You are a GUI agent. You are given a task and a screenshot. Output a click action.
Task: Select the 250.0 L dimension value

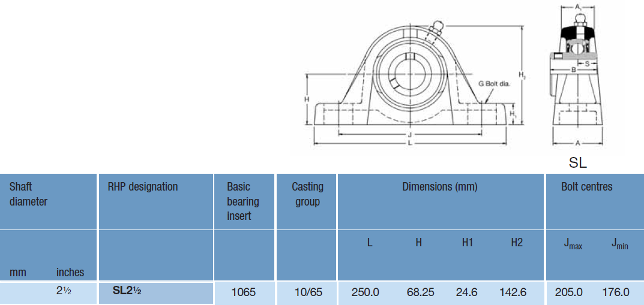click(366, 292)
